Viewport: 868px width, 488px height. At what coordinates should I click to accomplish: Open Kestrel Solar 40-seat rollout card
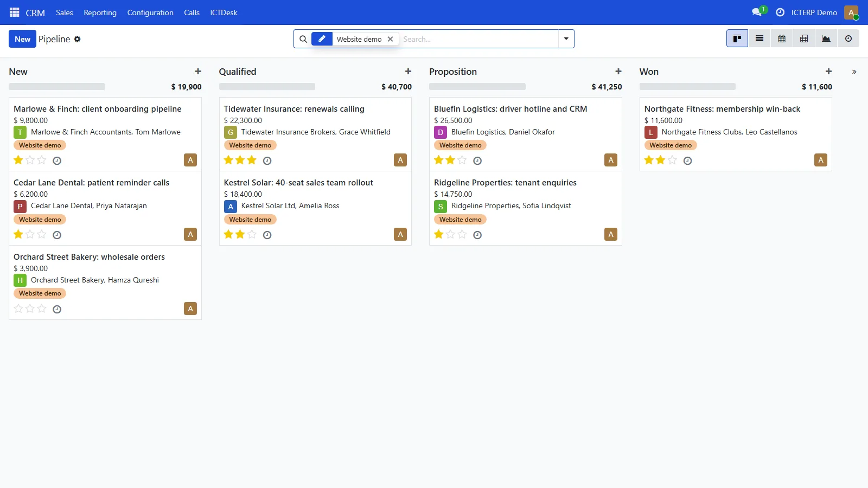coord(315,208)
